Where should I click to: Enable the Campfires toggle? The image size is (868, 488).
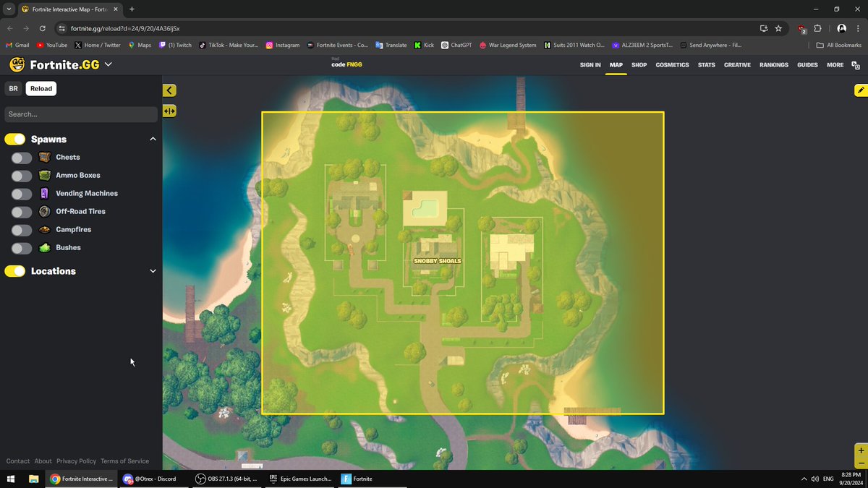point(22,229)
